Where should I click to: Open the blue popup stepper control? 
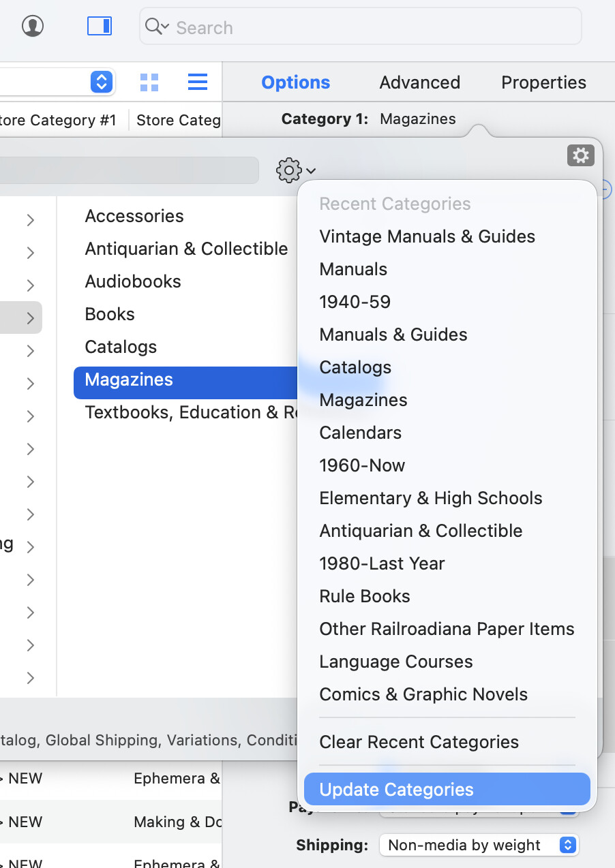coord(101,82)
